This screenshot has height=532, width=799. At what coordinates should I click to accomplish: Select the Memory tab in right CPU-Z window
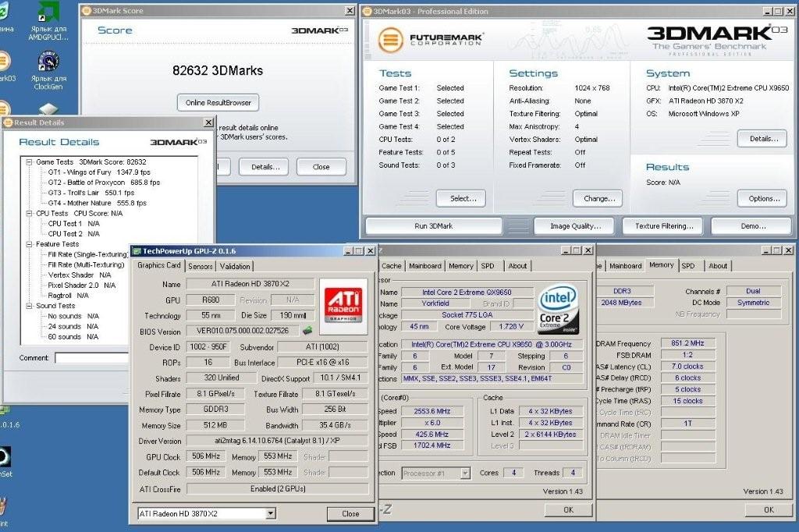pyautogui.click(x=662, y=265)
